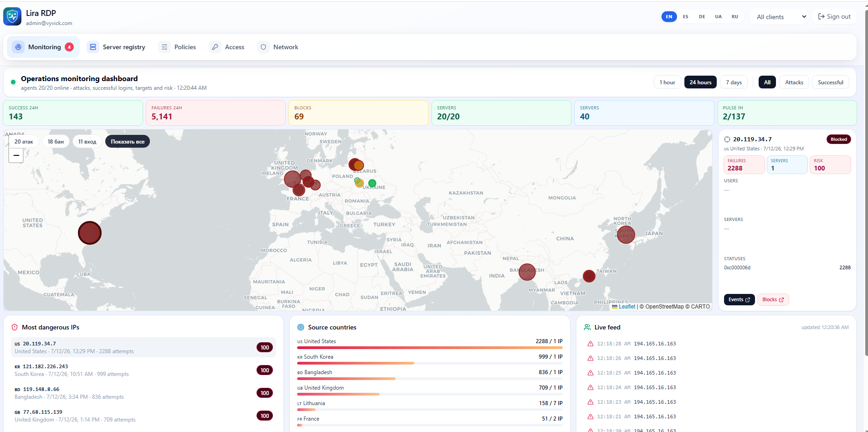Open the Server registry tab
The width and height of the screenshot is (868, 432).
(117, 47)
